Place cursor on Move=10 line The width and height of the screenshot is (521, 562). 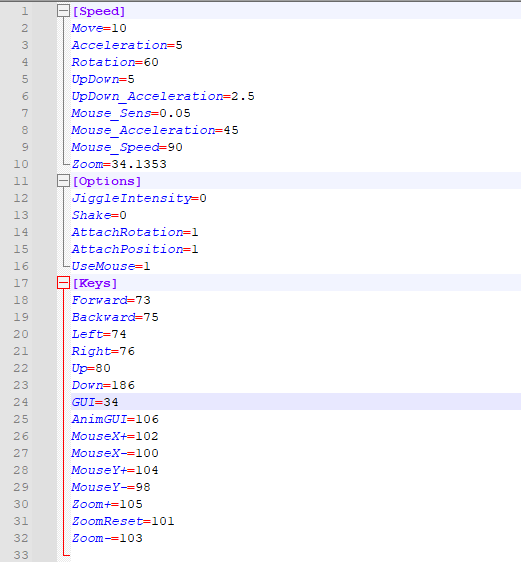pyautogui.click(x=99, y=28)
